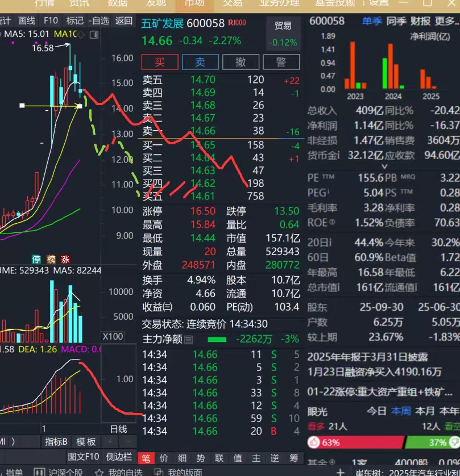Select the 价 tab

(164, 458)
